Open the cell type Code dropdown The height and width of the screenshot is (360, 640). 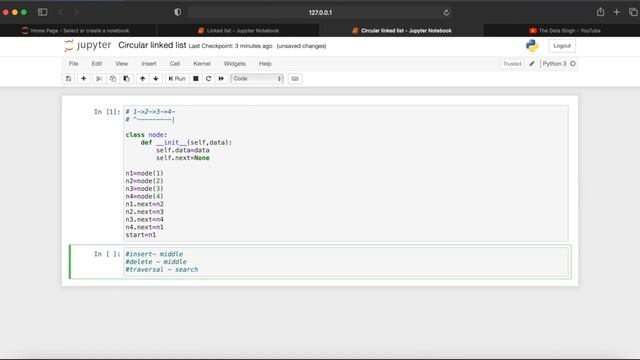click(257, 78)
